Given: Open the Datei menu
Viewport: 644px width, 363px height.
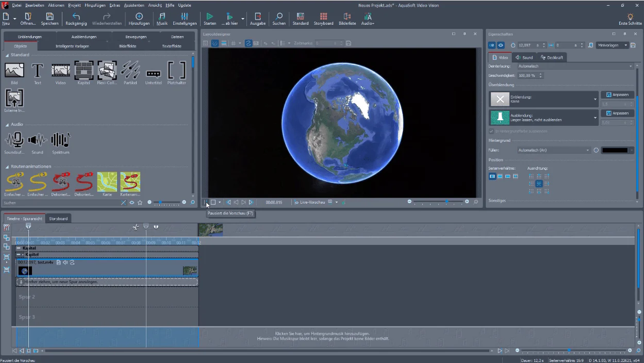Looking at the screenshot, I should pos(17,5).
